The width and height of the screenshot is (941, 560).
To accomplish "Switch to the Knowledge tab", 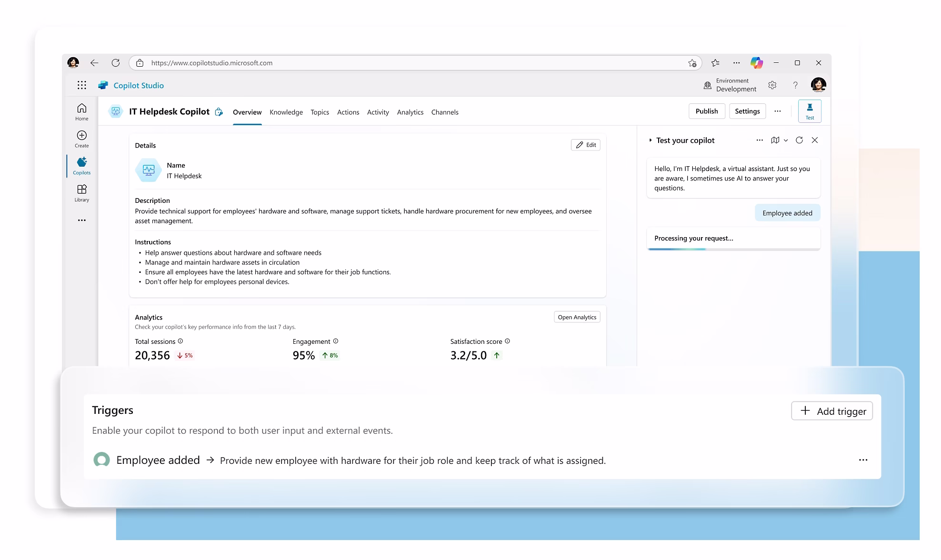I will click(x=286, y=112).
